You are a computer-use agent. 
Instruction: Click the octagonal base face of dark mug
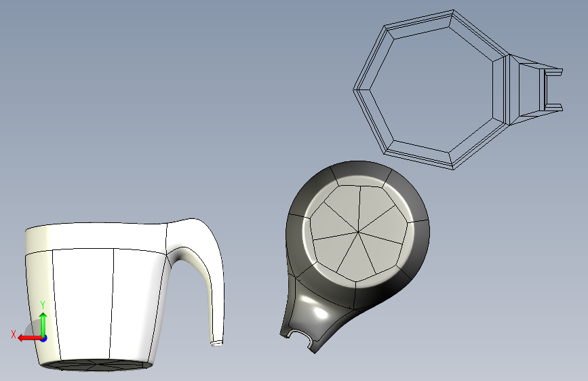tap(359, 233)
